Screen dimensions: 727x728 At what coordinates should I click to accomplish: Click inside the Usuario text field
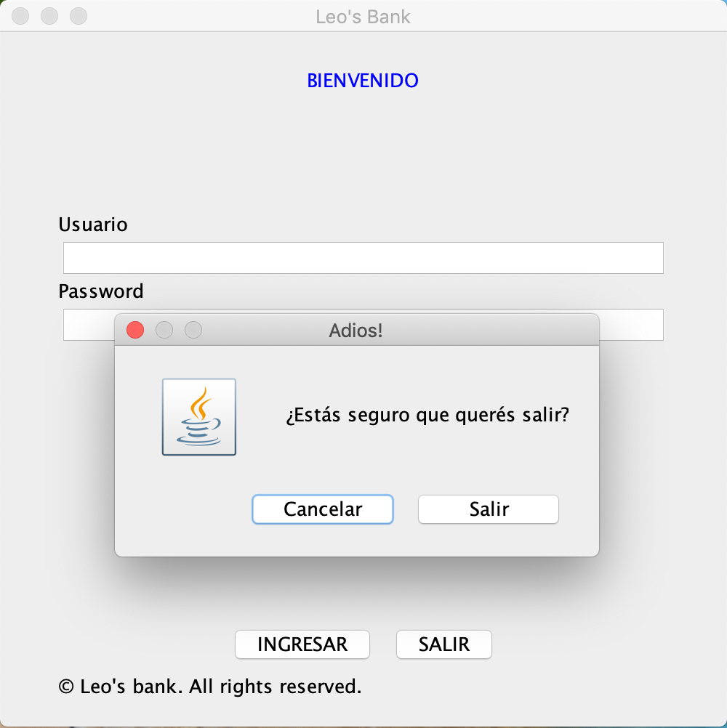point(363,258)
